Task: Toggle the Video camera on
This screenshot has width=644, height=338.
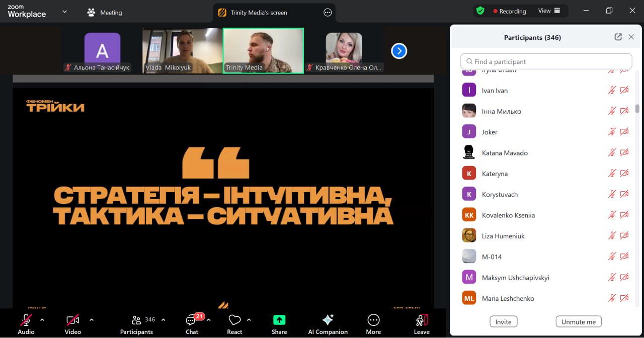Action: click(73, 320)
